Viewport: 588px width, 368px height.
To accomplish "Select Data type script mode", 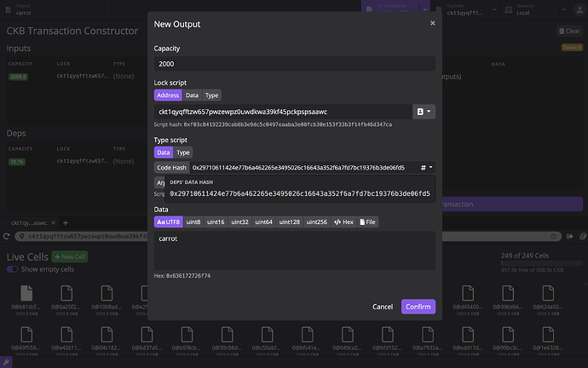I will (163, 152).
